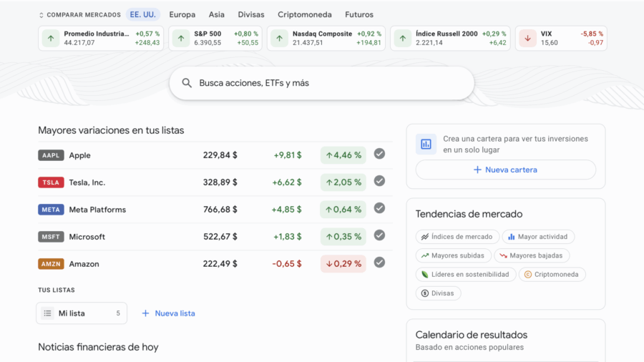Image resolution: width=644 pixels, height=362 pixels.
Task: Open the Mayores bajadas chip
Action: [532, 255]
